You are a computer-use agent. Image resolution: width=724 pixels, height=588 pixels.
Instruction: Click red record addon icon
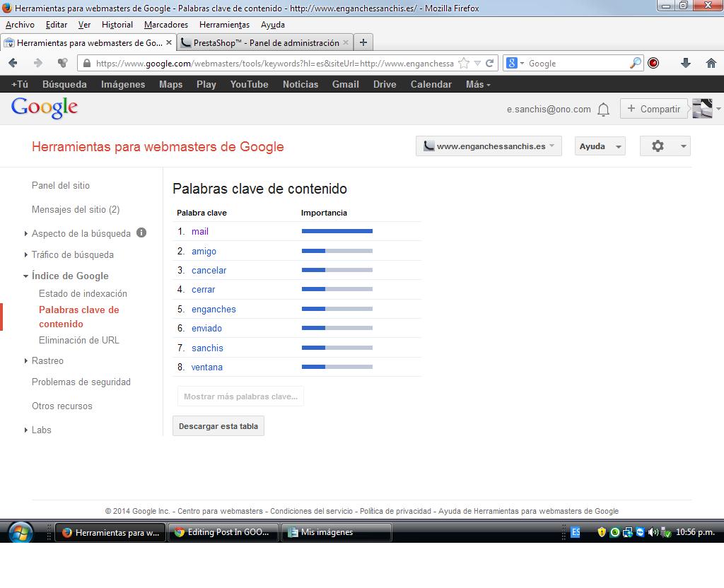[x=653, y=63]
